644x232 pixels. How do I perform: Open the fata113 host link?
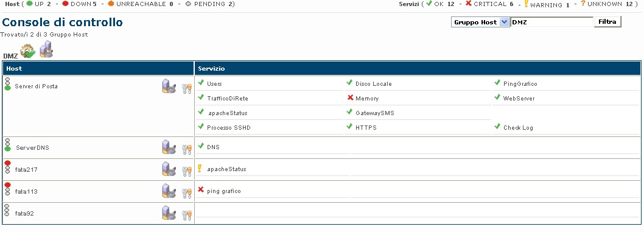26,191
